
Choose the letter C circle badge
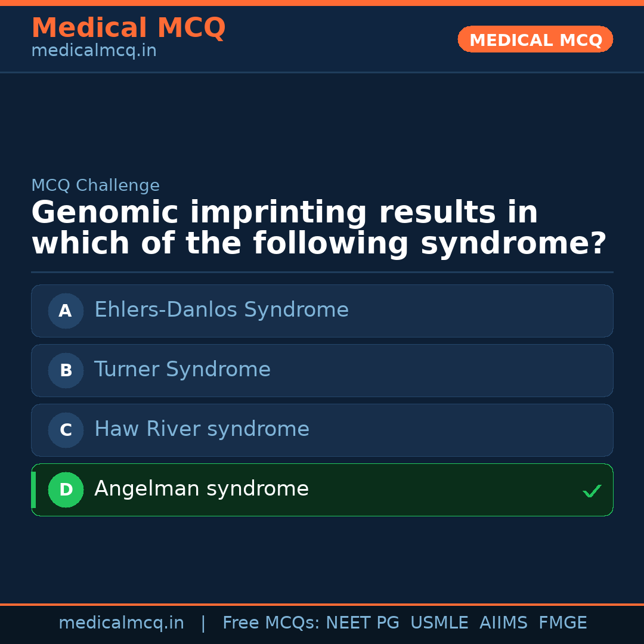coord(66,430)
